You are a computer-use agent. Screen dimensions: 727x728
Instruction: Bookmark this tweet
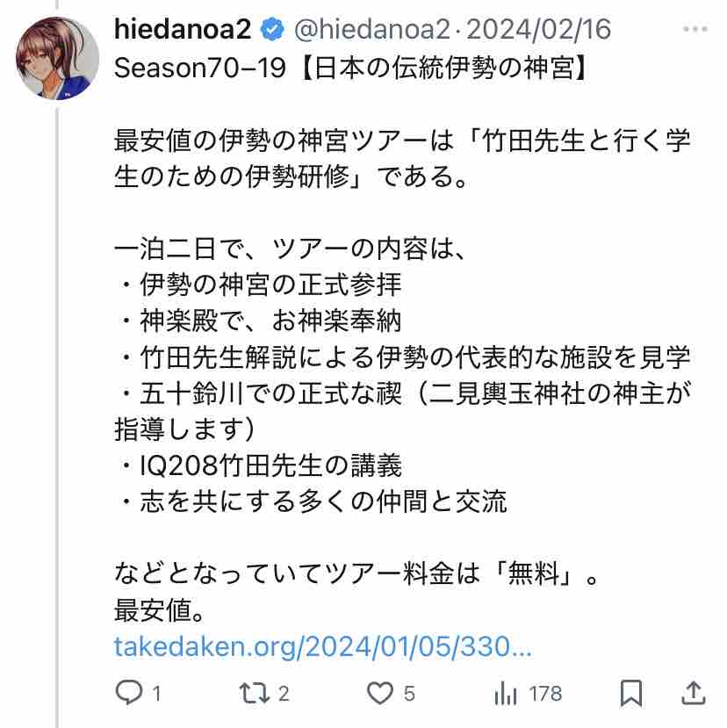tap(630, 694)
